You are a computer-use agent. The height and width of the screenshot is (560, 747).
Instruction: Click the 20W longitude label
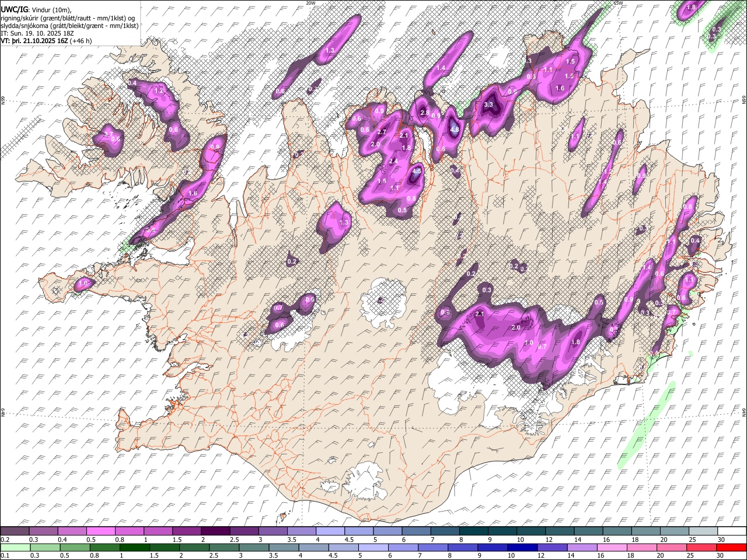(x=310, y=3)
